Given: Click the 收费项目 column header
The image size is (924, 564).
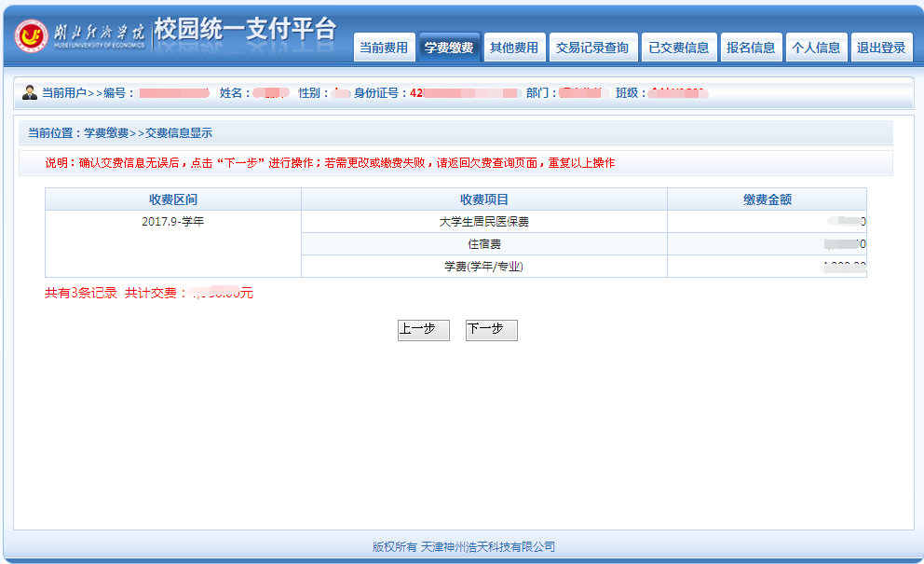Looking at the screenshot, I should [x=484, y=199].
